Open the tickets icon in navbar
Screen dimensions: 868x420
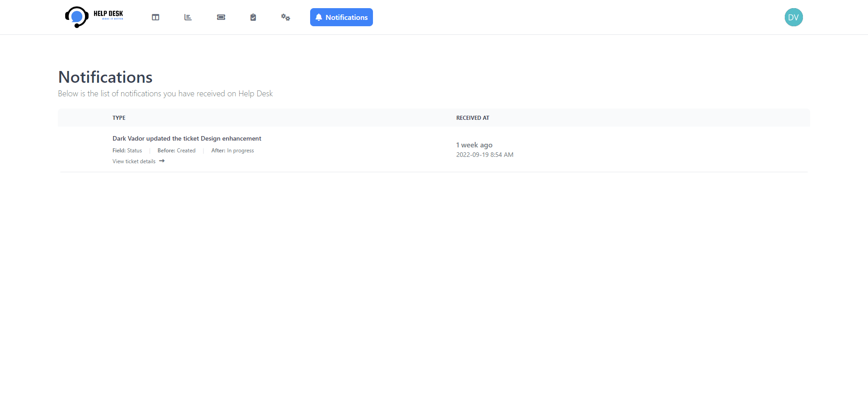click(x=221, y=17)
